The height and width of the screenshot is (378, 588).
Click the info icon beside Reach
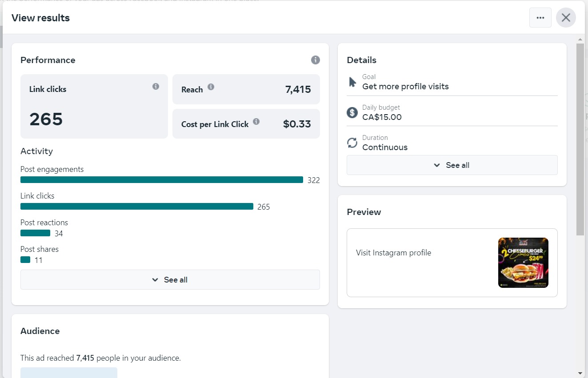[211, 87]
